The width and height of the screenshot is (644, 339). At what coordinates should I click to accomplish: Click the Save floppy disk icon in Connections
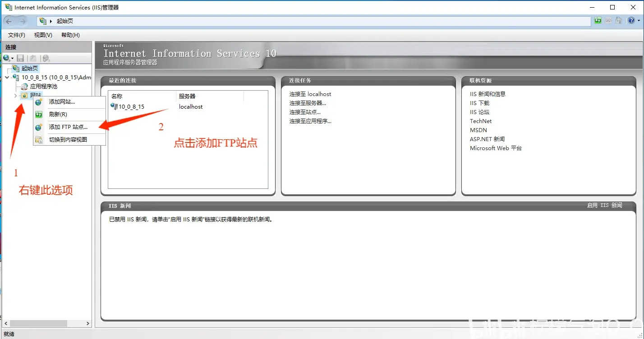click(20, 58)
